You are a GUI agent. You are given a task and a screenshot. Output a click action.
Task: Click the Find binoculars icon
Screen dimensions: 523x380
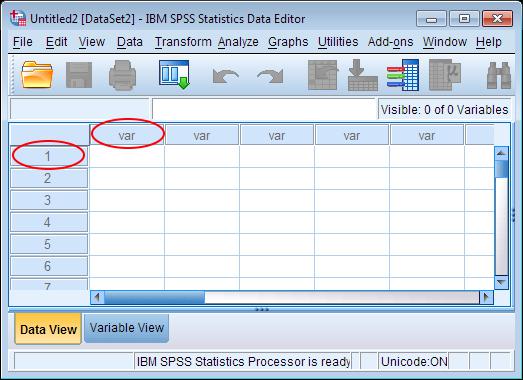pos(499,75)
